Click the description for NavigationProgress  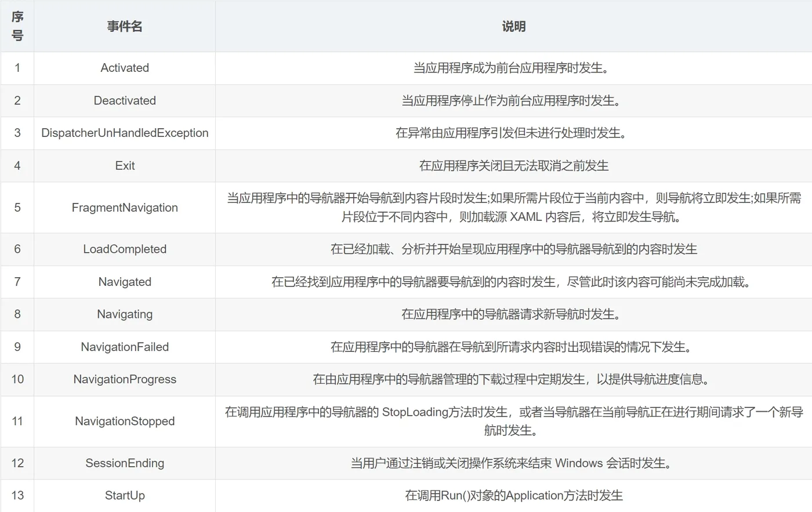pos(513,379)
